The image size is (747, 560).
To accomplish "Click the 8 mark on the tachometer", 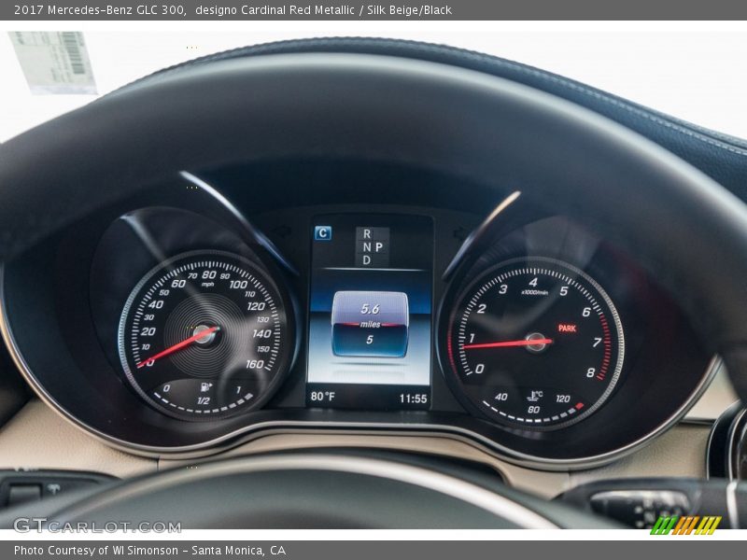I will 591,372.
